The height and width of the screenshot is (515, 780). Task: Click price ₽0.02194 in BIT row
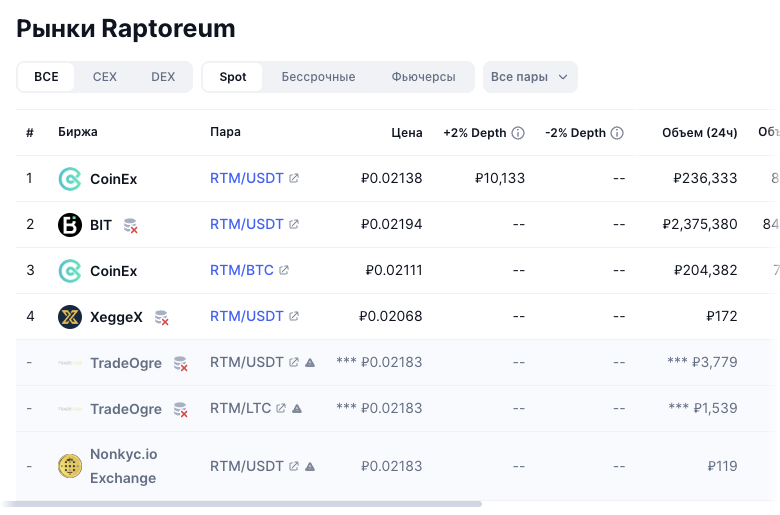[x=391, y=224]
